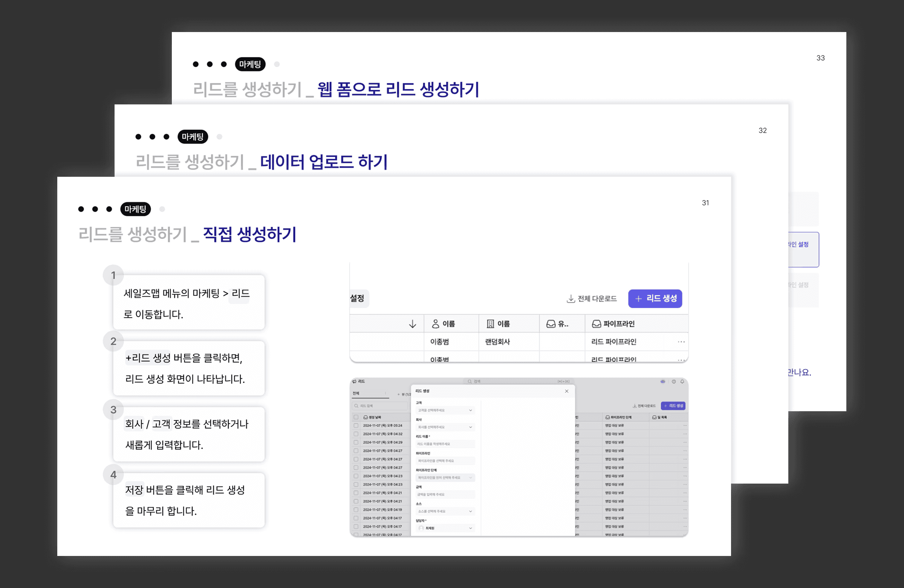This screenshot has width=904, height=588.
Task: Expand the 고객 selection dropdown
Action: (x=445, y=410)
